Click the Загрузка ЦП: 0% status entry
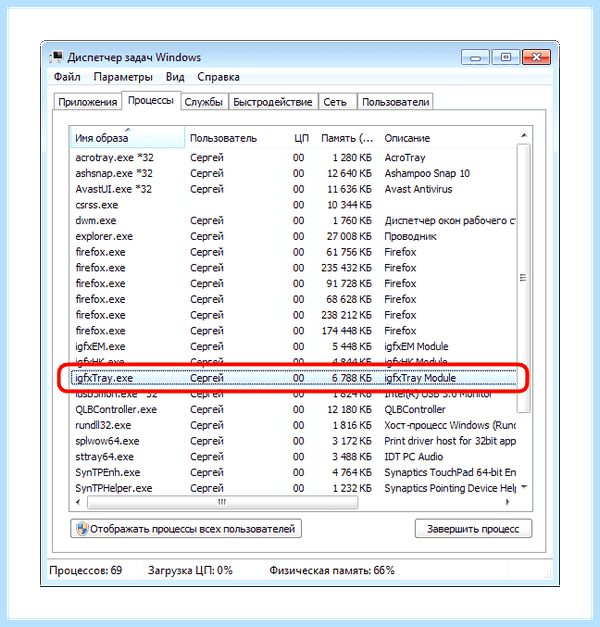600x627 pixels. pyautogui.click(x=190, y=570)
